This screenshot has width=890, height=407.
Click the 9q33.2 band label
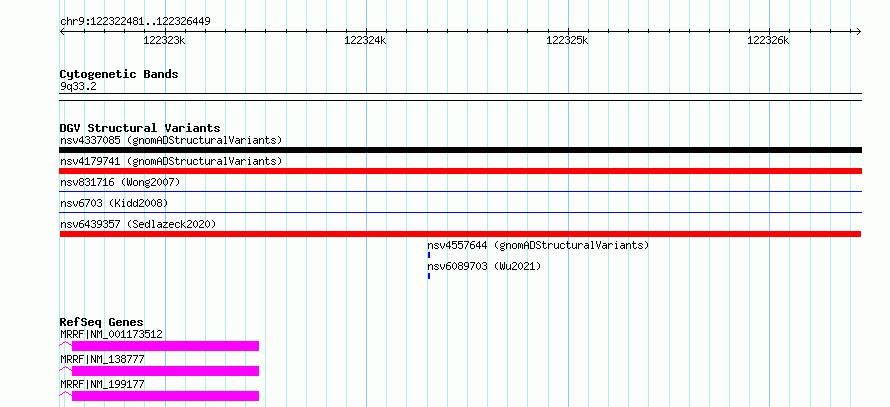78,86
